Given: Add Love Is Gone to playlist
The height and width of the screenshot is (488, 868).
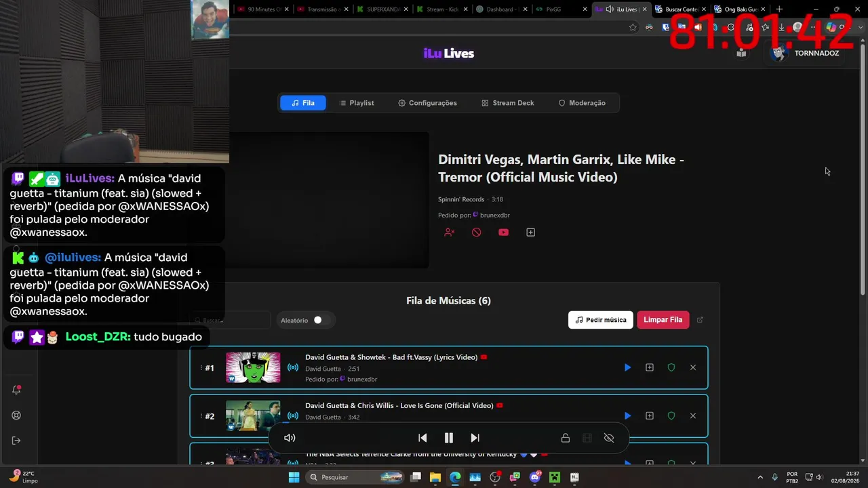Looking at the screenshot, I should 650,415.
